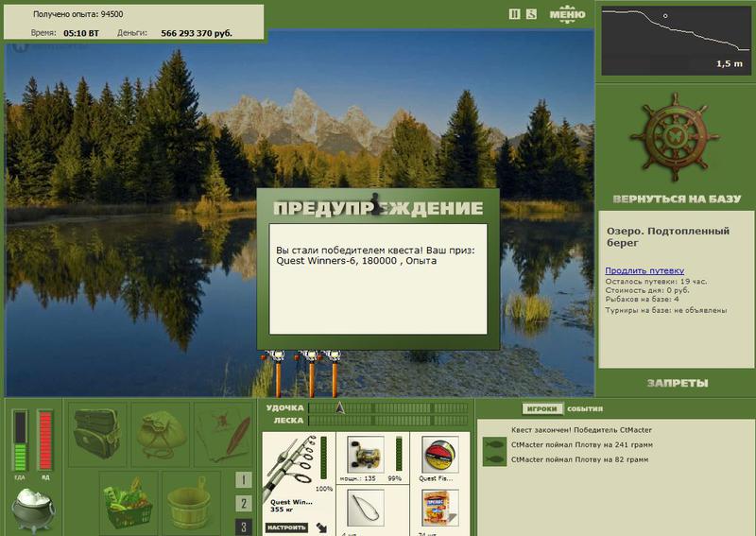
Task: Open the МЕНЮ menu
Action: coord(568,14)
